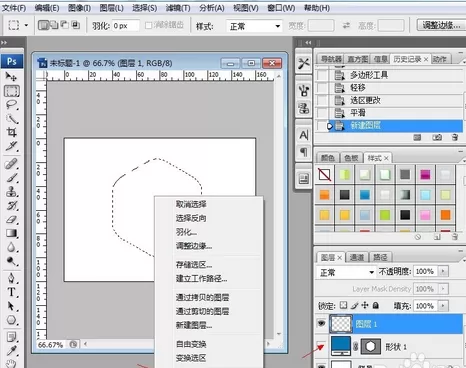Toggle lock position option
The height and width of the screenshot is (368, 466).
(x=365, y=305)
